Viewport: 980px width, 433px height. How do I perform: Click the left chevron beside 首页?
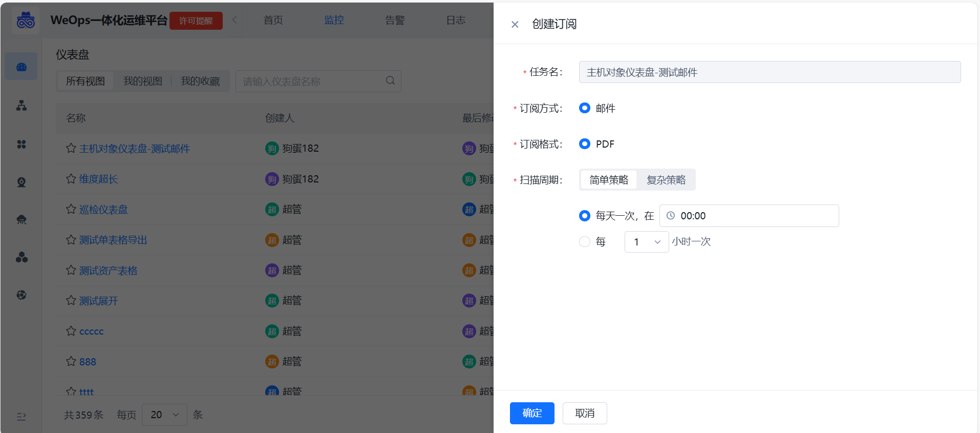coord(235,20)
